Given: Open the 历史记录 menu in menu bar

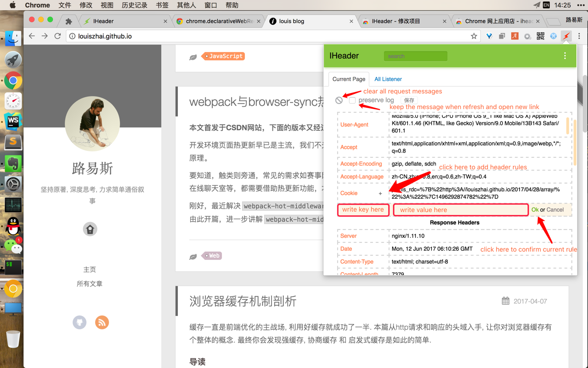Looking at the screenshot, I should tap(135, 5).
